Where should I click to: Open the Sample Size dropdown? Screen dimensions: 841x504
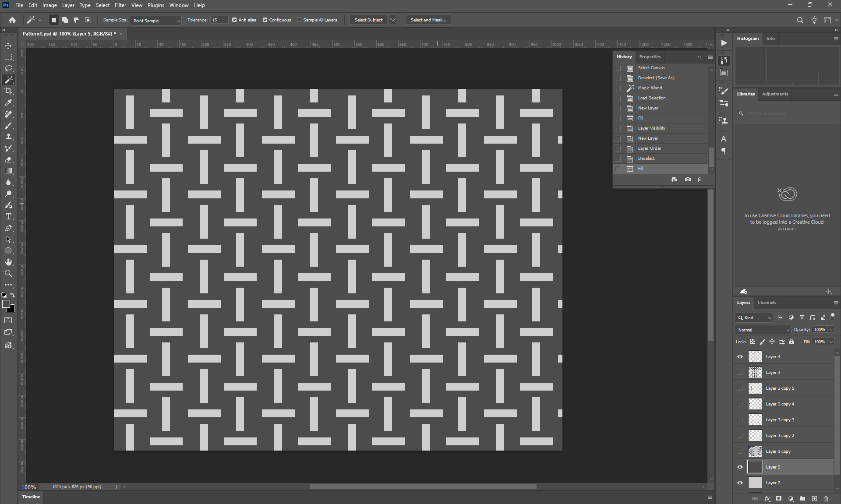155,21
